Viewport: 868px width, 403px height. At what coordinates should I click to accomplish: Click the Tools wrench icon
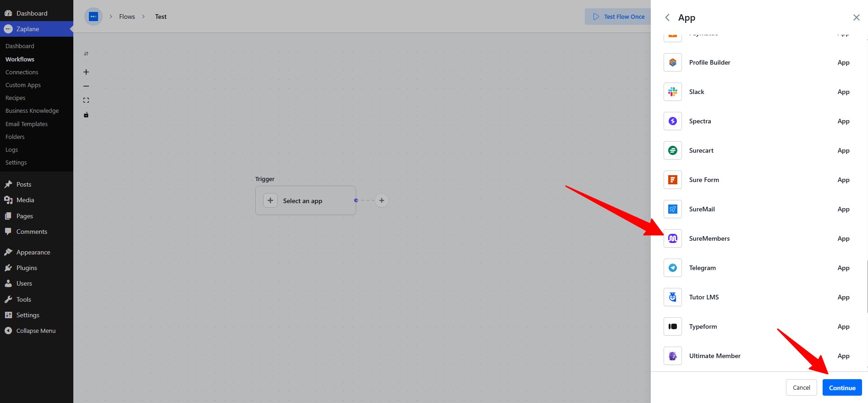click(x=8, y=299)
